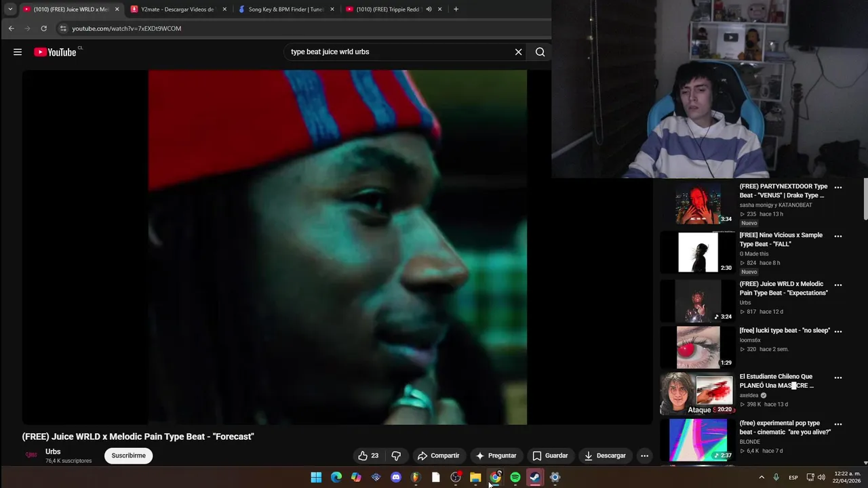Open the axeldea channel name
The height and width of the screenshot is (488, 868).
[x=749, y=395]
